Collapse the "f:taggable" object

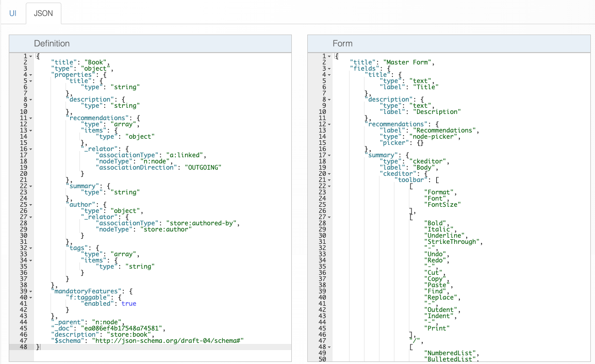pyautogui.click(x=31, y=297)
